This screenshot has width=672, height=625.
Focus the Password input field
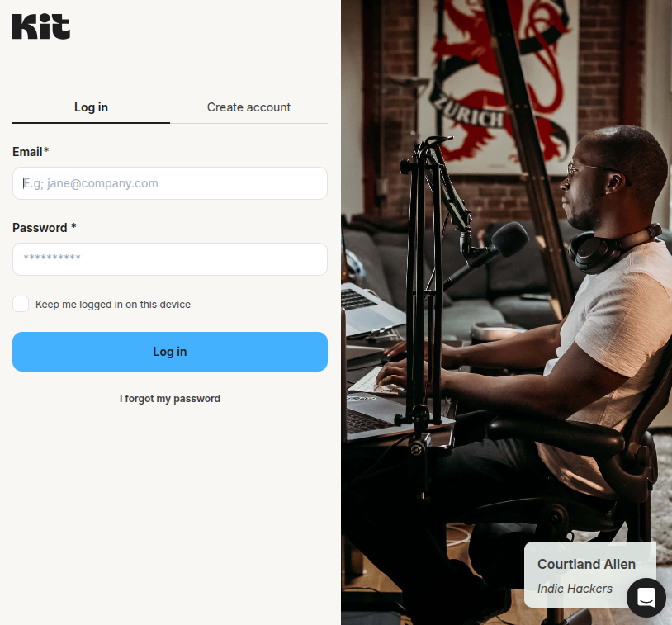170,259
